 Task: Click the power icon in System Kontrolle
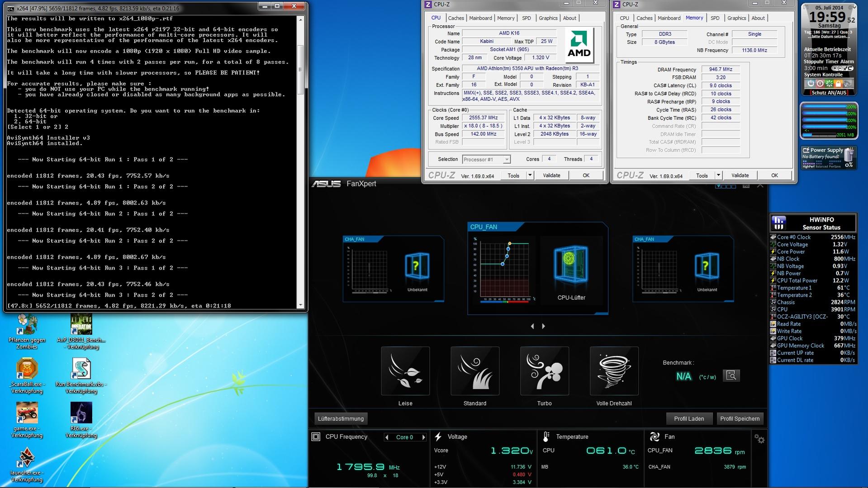tap(811, 84)
